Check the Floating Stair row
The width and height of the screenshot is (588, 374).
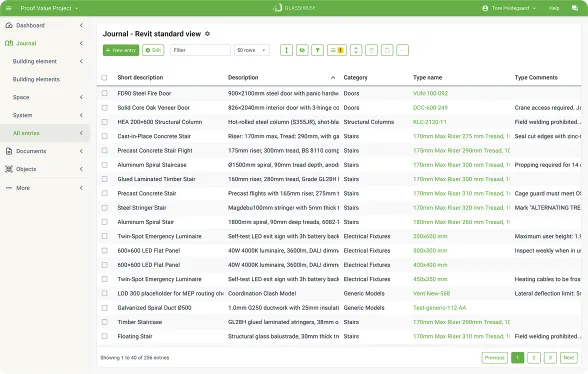[x=104, y=336]
